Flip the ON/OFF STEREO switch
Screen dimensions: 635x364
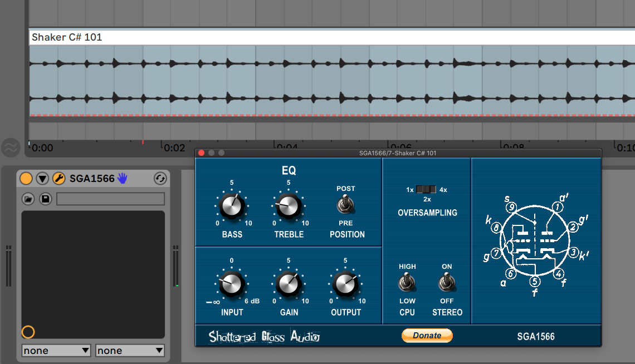tap(447, 282)
